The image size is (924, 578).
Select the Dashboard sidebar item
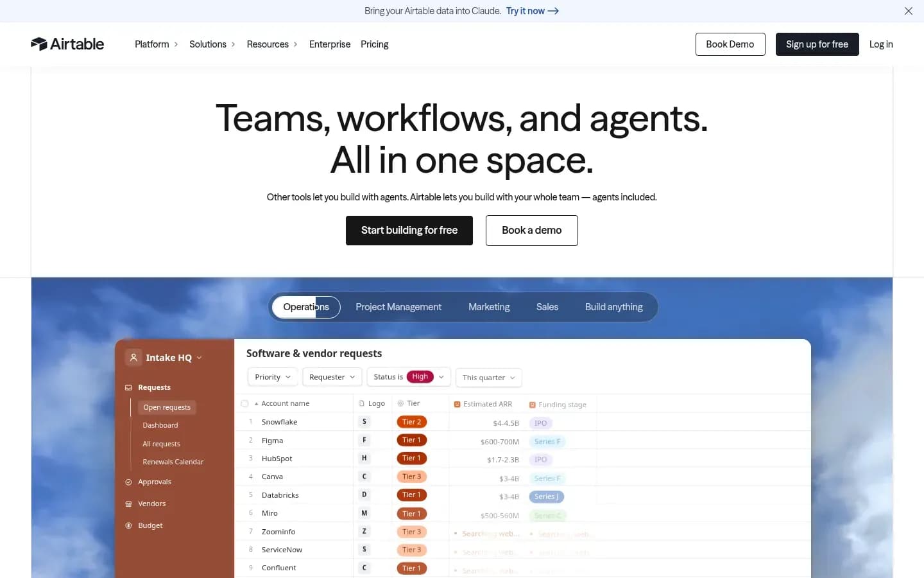(x=160, y=425)
